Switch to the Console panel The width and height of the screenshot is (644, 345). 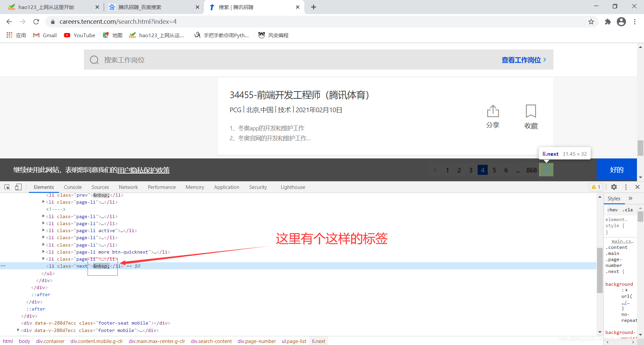pyautogui.click(x=73, y=187)
